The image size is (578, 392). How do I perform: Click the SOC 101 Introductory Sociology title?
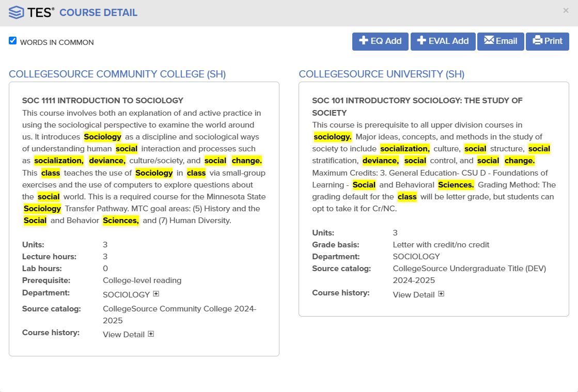[417, 106]
